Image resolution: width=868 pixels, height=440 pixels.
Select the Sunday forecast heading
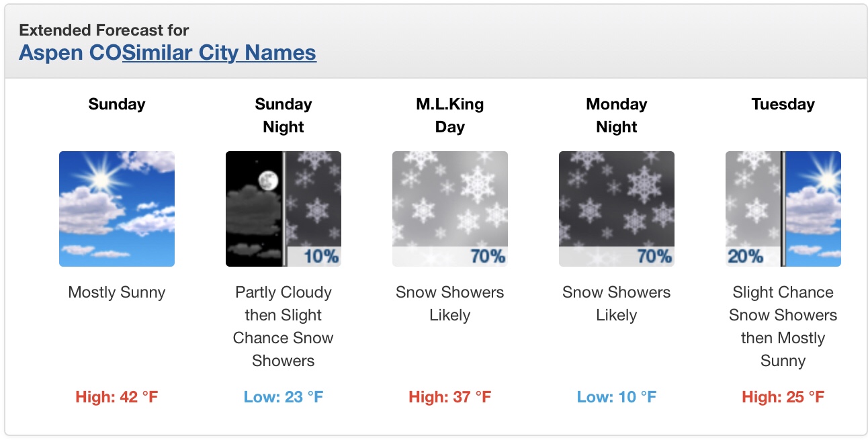[x=117, y=104]
